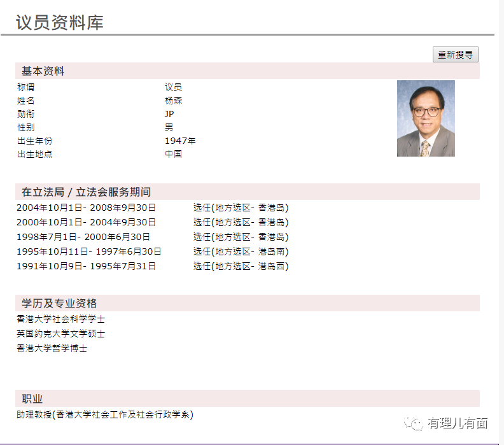504x445 pixels.
Task: Click 选任(地方选区- 港岛南) entry
Action: pos(241,251)
